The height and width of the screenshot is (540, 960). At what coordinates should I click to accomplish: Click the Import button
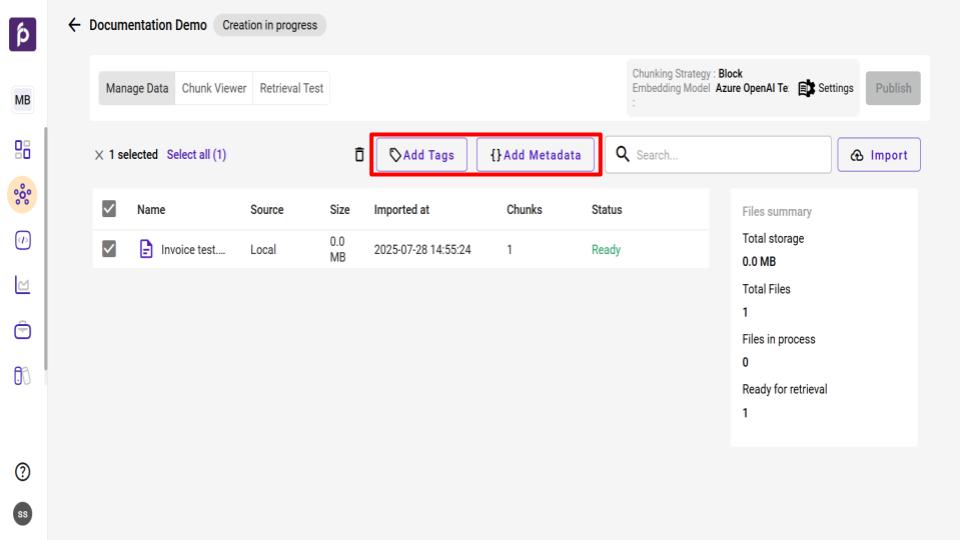click(878, 155)
